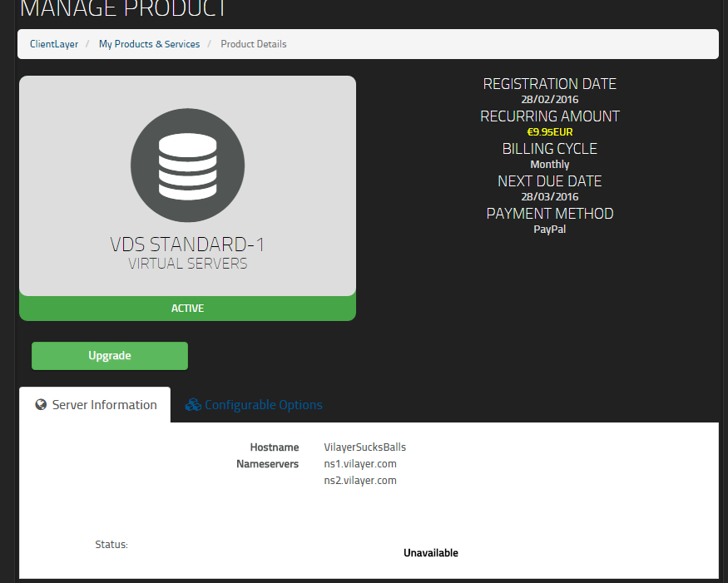Click the BILLING CYCLE label
This screenshot has height=583, width=728.
550,149
